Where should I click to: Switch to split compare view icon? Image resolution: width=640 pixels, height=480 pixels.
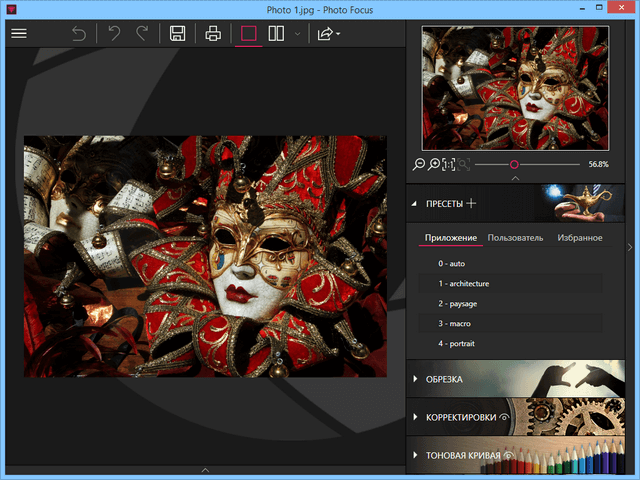click(x=276, y=34)
